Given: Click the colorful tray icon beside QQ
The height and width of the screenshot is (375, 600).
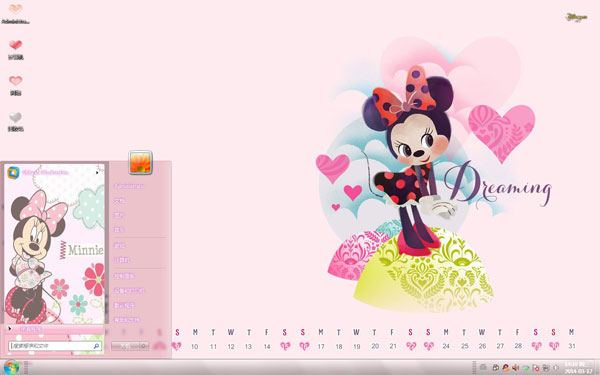Looking at the screenshot, I should [506, 367].
